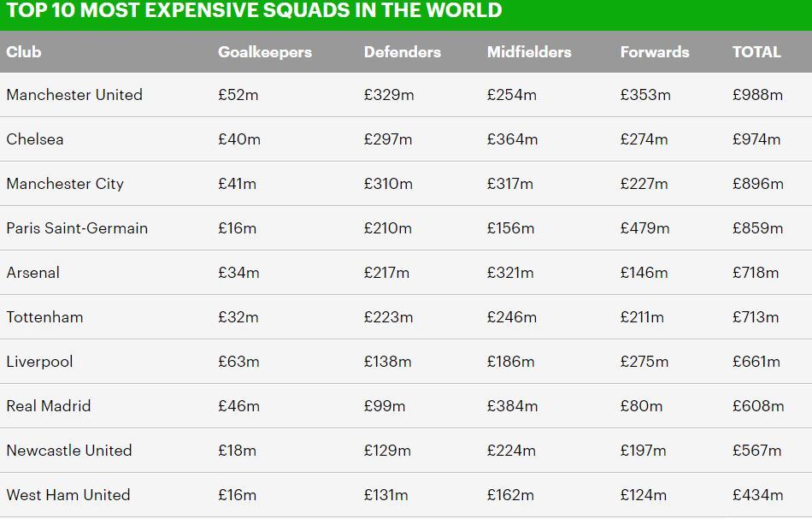Click the Manchester United row name
Viewport: 812px width, 519px height.
(x=74, y=95)
